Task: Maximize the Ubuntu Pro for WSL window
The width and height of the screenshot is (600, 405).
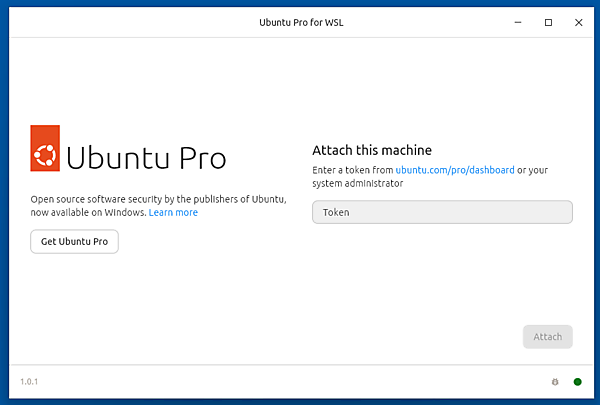Action: [548, 22]
